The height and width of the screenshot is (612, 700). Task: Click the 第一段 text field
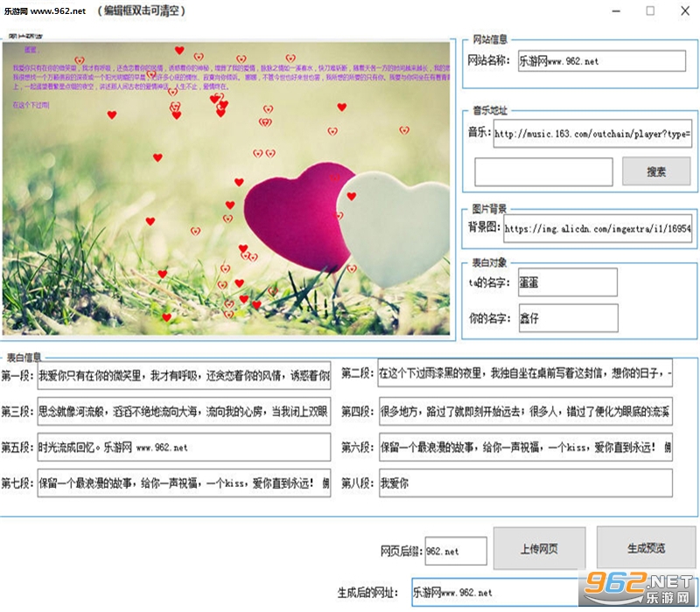point(184,376)
